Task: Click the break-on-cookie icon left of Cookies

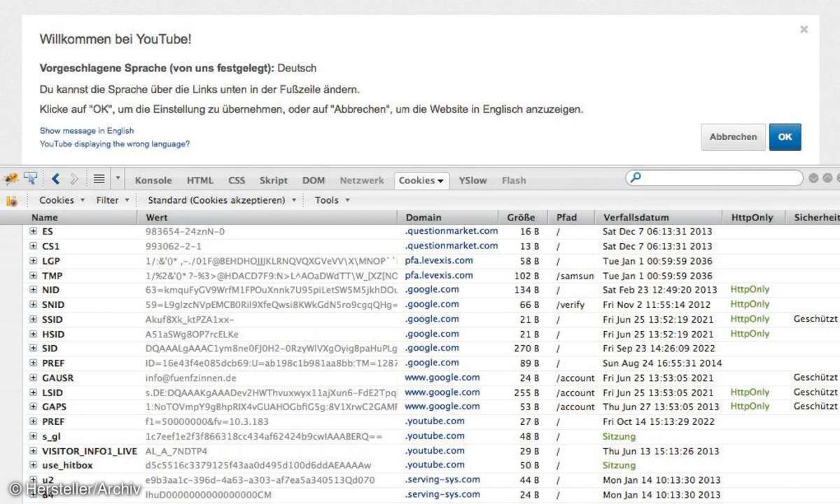Action: click(x=11, y=201)
